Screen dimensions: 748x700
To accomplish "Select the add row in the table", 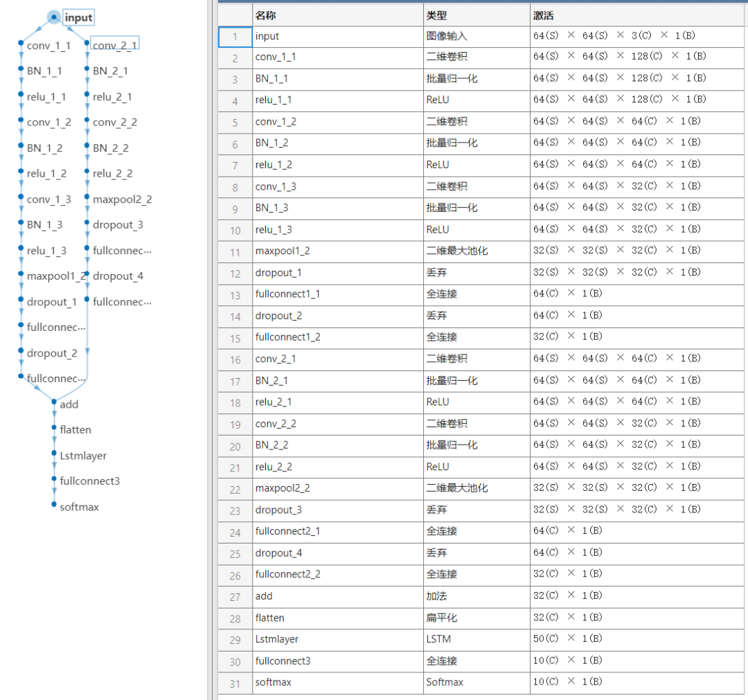I will point(481,597).
